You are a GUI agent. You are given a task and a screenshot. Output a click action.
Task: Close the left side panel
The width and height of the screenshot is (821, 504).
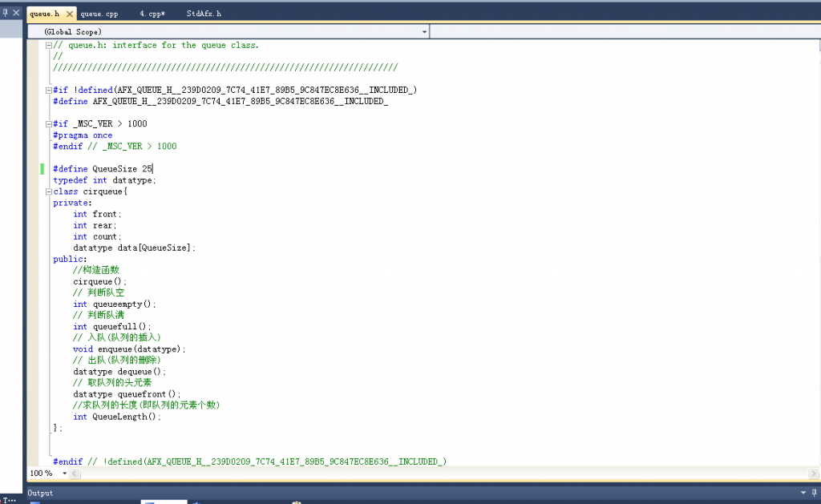click(16, 12)
